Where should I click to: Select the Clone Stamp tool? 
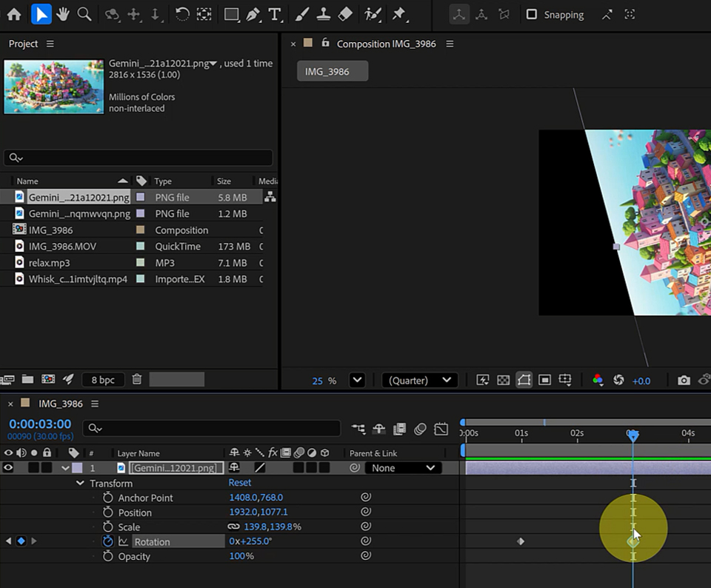(x=324, y=14)
